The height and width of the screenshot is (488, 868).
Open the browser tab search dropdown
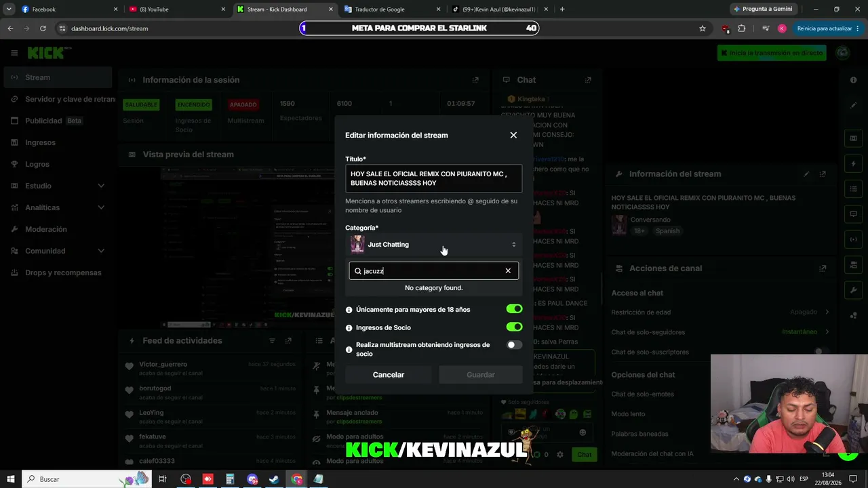(x=9, y=9)
